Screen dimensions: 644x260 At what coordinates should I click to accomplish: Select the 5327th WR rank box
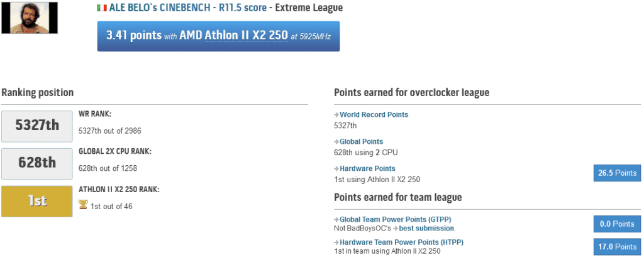(x=37, y=126)
